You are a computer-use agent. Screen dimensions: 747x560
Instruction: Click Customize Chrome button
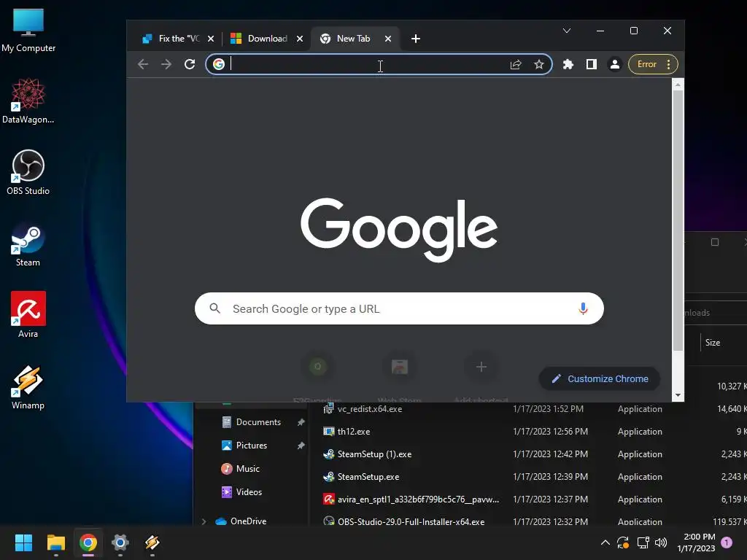(600, 378)
